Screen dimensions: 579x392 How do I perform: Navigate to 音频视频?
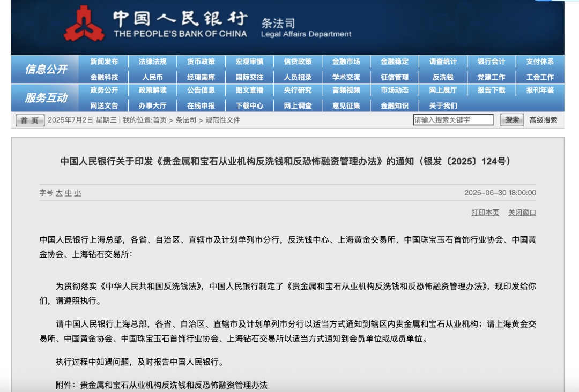(x=346, y=90)
